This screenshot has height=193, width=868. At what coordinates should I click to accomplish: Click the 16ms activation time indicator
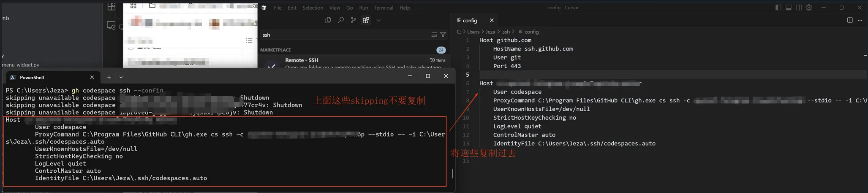coord(438,60)
